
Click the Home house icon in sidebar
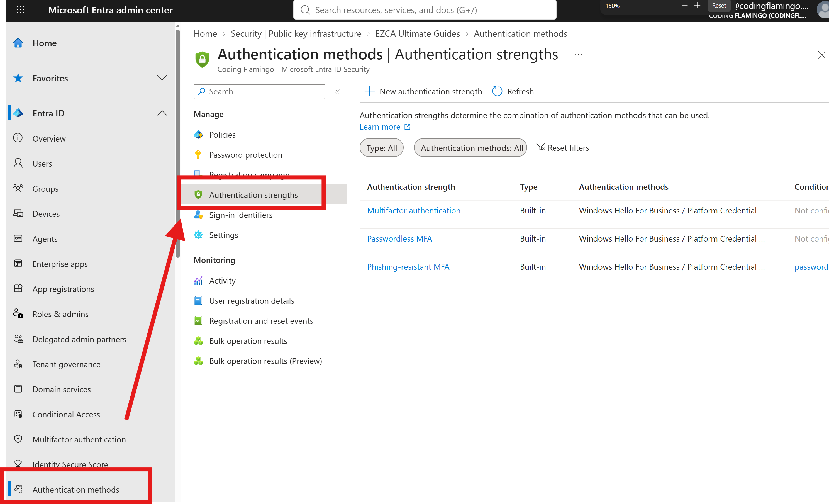pos(18,43)
